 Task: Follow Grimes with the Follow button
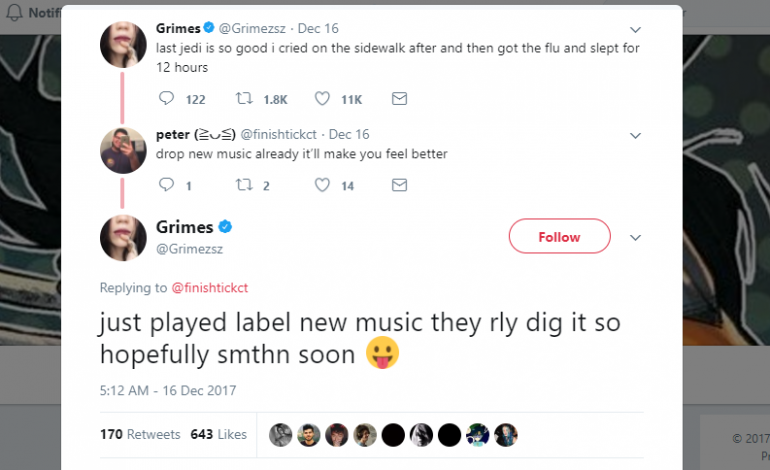point(559,236)
